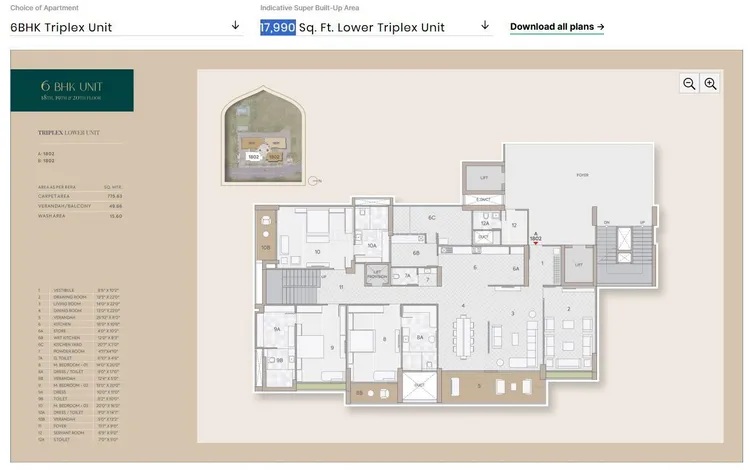Open the Choice of Apartment dropdown arrow
Image resolution: width=750 pixels, height=470 pixels.
[x=235, y=25]
